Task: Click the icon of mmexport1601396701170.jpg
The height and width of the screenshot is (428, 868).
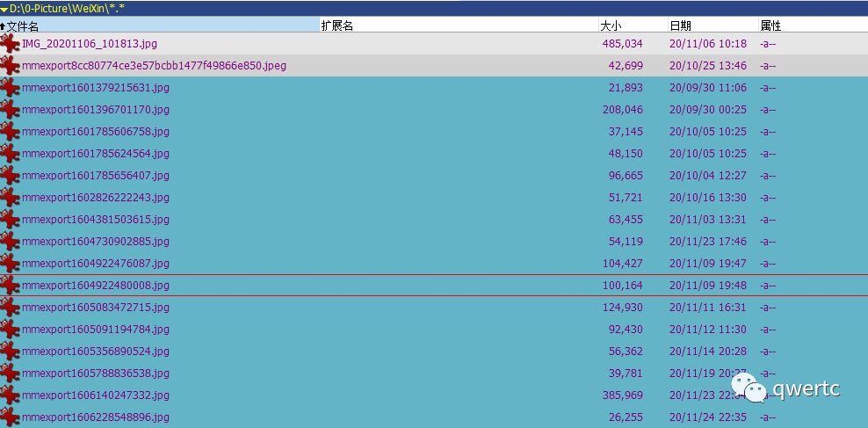Action: (x=10, y=110)
